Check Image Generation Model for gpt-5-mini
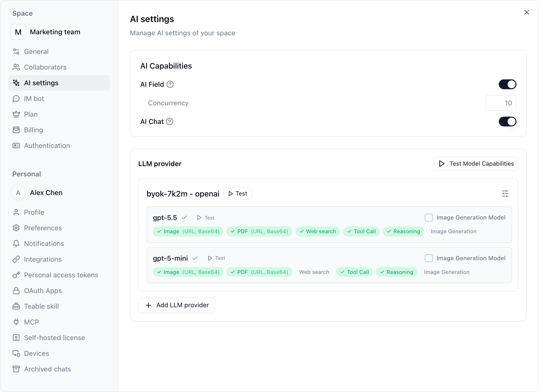539x392 pixels. (x=429, y=258)
